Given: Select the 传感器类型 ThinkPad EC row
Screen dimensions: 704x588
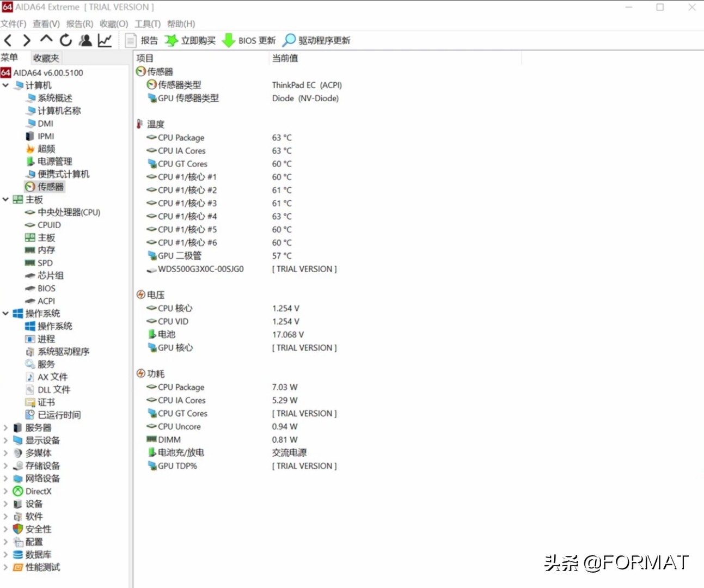Looking at the screenshot, I should point(244,85).
